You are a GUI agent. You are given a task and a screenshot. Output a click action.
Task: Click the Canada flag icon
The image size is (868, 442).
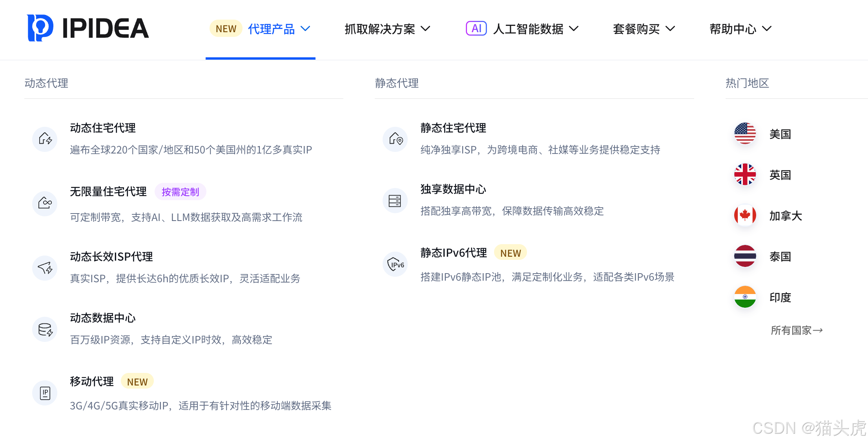tap(744, 216)
